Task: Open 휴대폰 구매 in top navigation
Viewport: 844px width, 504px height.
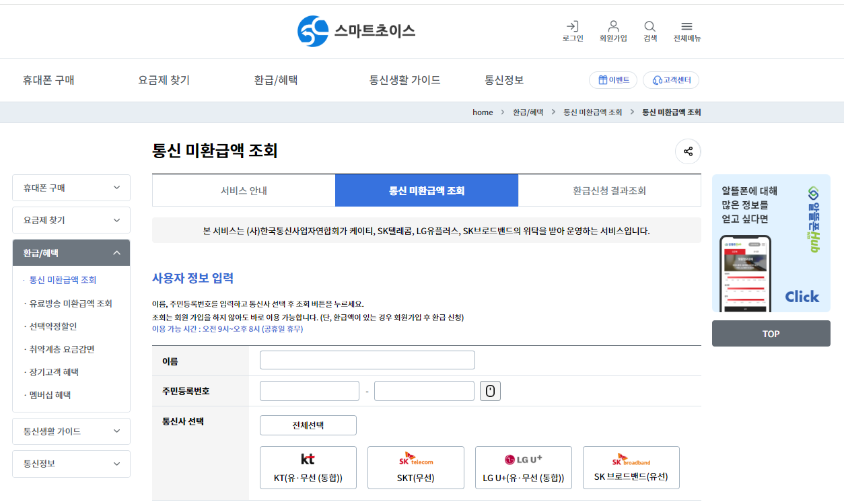Action: [48, 80]
